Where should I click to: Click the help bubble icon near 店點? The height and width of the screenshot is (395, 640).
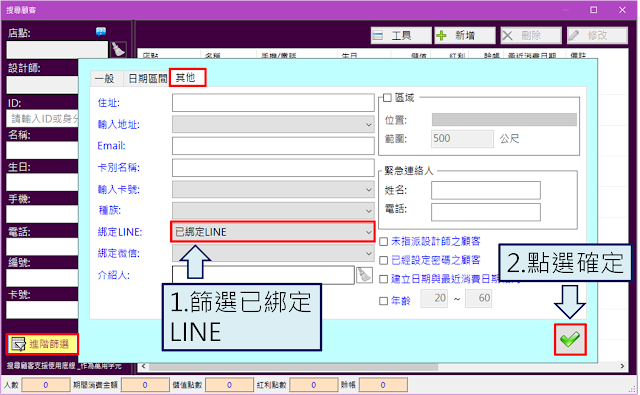[101, 31]
